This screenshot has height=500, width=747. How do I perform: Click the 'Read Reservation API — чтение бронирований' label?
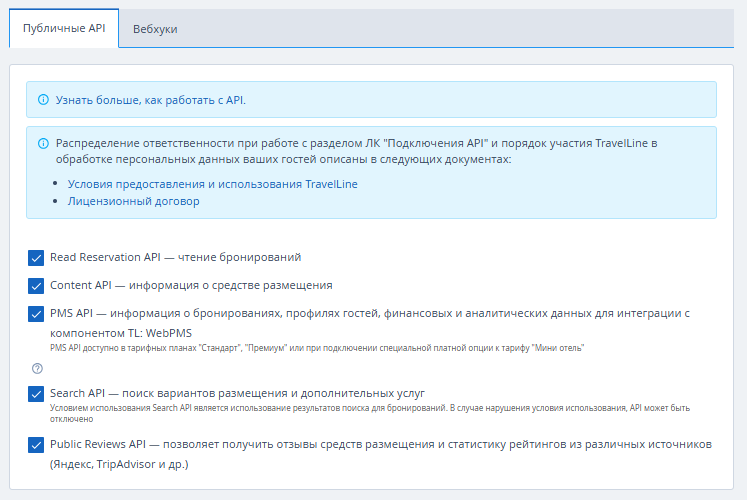[x=176, y=257]
